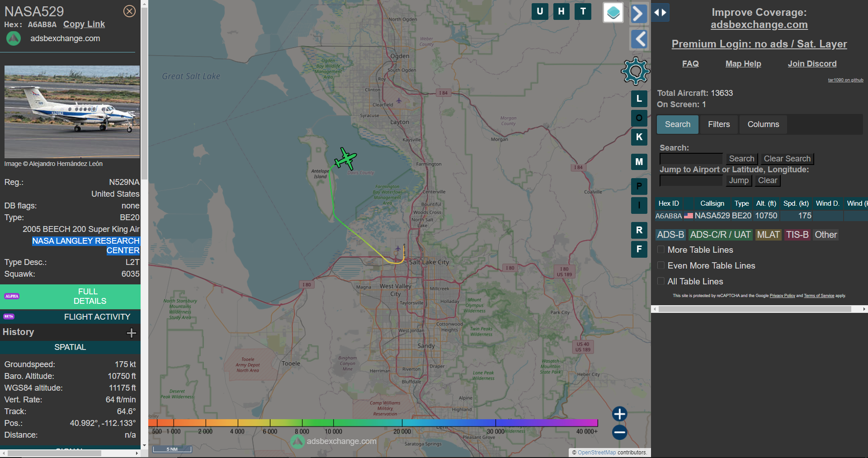Open the FAQ link
The image size is (868, 458).
tap(690, 64)
